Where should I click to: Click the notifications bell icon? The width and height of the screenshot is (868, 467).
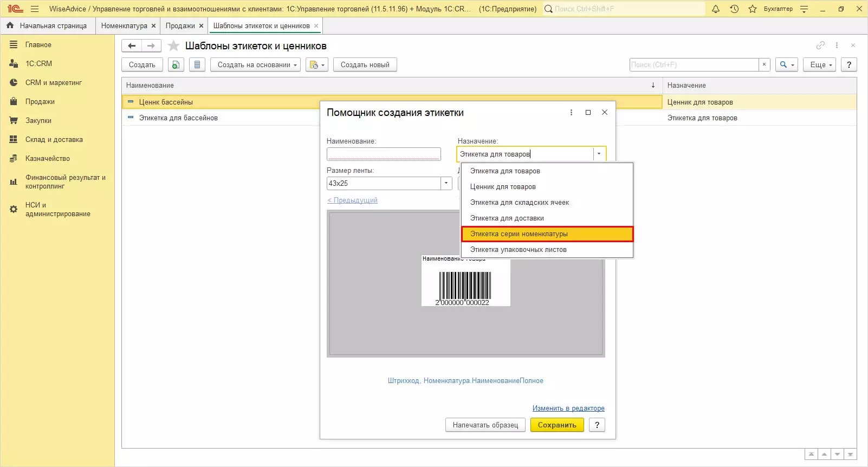[716, 9]
